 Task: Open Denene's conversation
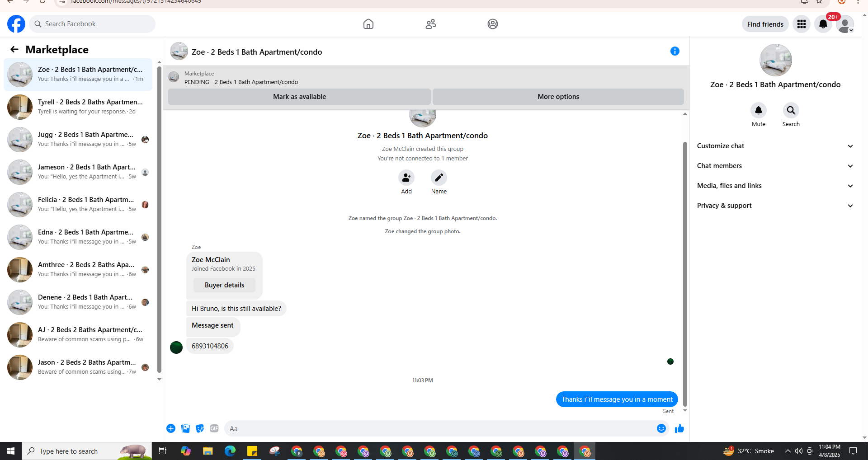pos(78,302)
